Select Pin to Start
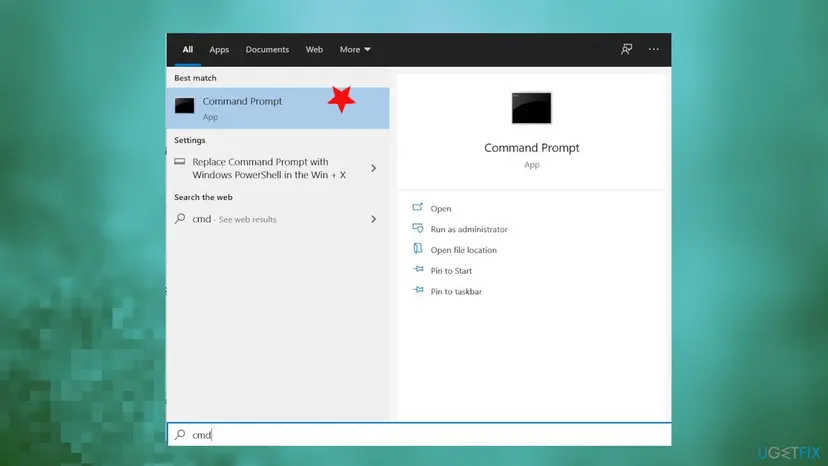Image resolution: width=828 pixels, height=466 pixels. click(451, 271)
